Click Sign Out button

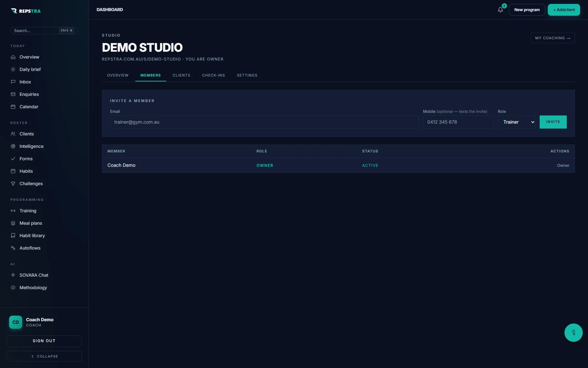coord(44,341)
